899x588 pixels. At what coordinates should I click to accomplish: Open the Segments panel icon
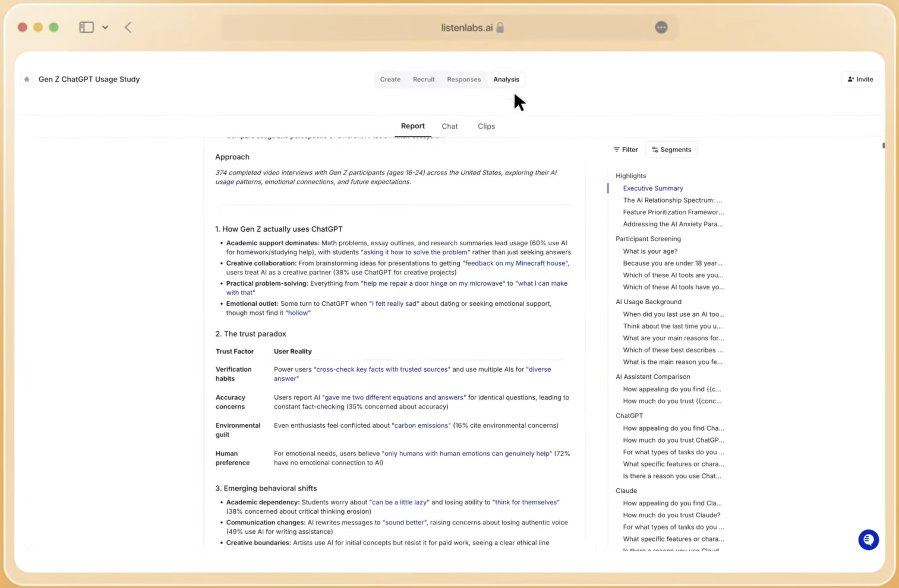pos(656,150)
